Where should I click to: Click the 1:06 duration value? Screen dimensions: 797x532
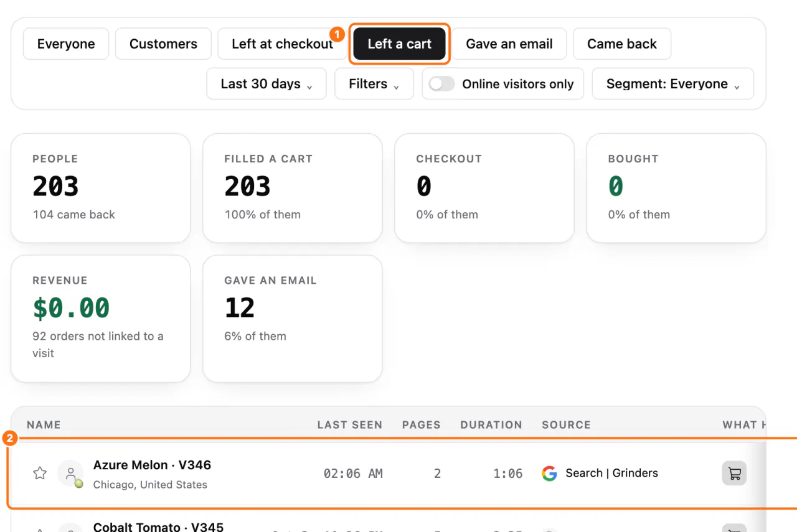tap(508, 474)
